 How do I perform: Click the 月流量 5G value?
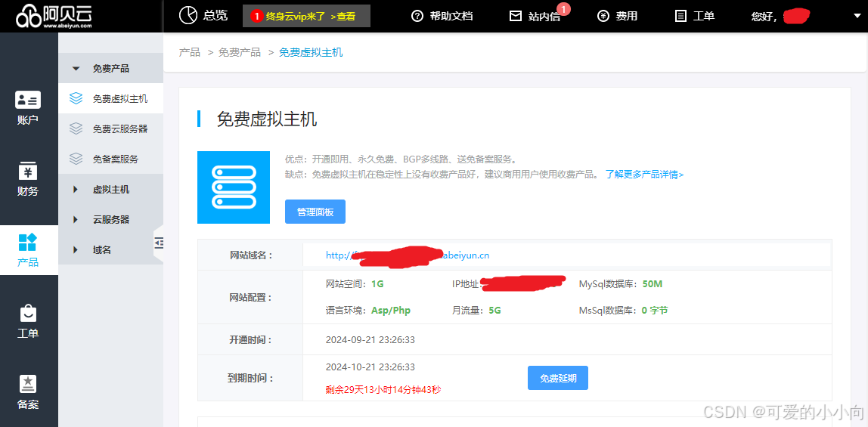pyautogui.click(x=495, y=311)
